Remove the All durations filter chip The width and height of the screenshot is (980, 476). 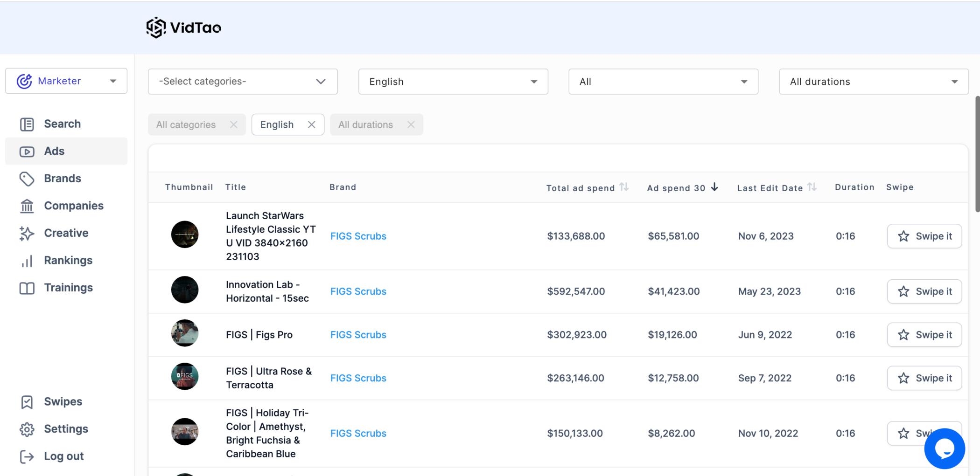click(x=411, y=124)
